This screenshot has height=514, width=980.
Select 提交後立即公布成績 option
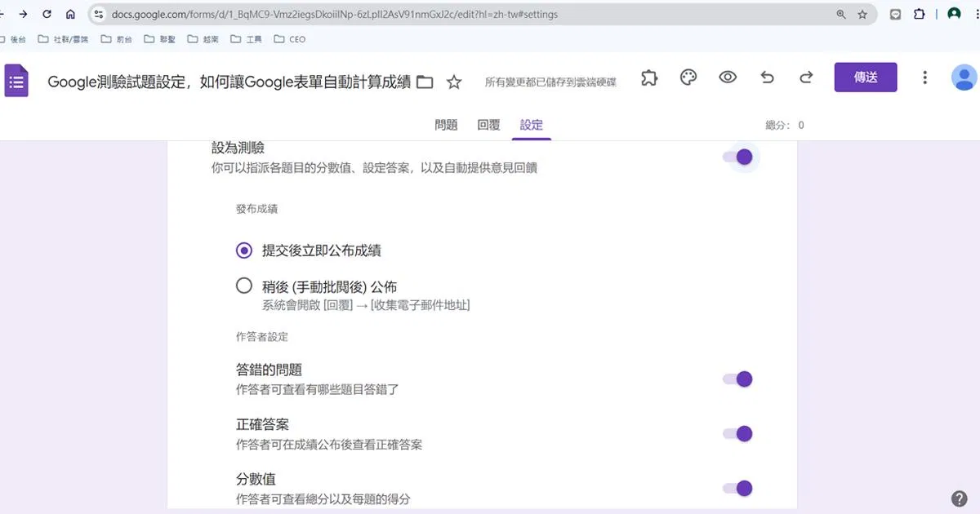pyautogui.click(x=243, y=250)
